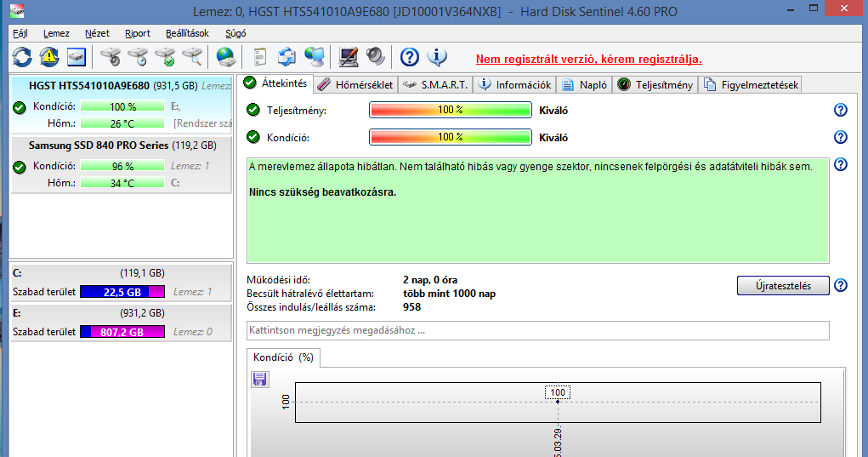This screenshot has width=868, height=457.
Task: Select the Kondíció (%) chart tab
Action: coord(283,357)
